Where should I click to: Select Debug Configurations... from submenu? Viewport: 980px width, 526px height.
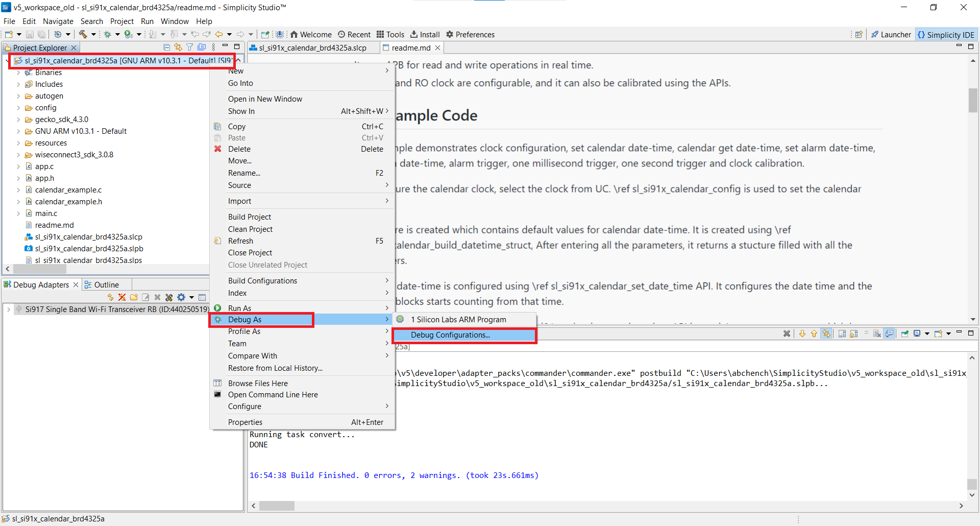click(x=450, y=335)
